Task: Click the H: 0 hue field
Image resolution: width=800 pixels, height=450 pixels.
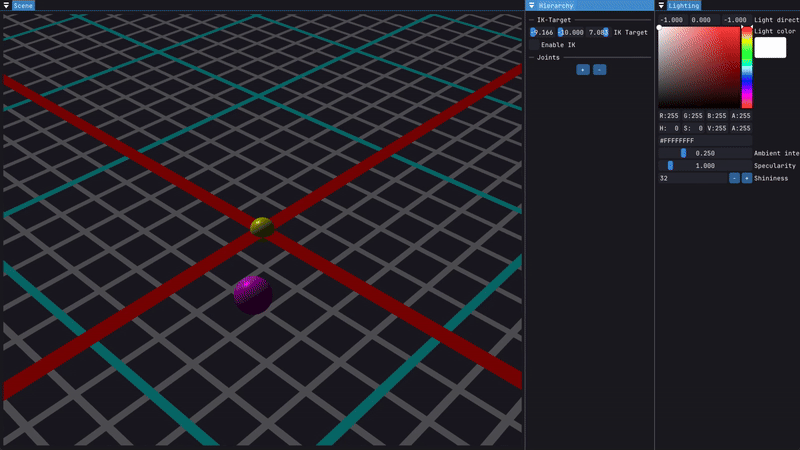Action: [x=669, y=129]
